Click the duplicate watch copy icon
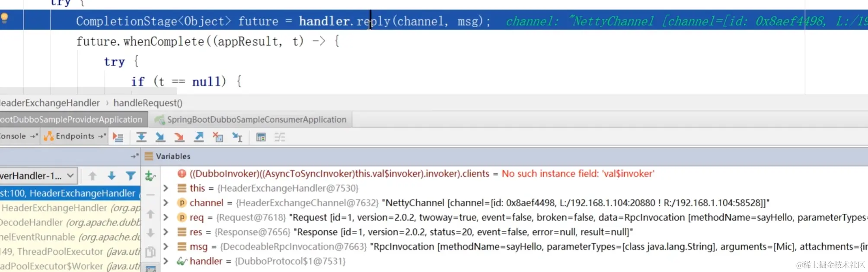 [x=150, y=252]
